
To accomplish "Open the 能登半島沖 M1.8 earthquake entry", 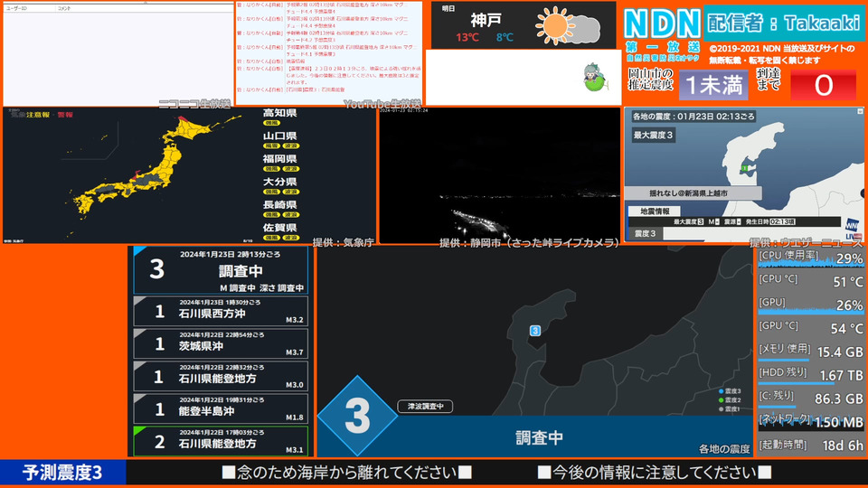I will point(221,408).
